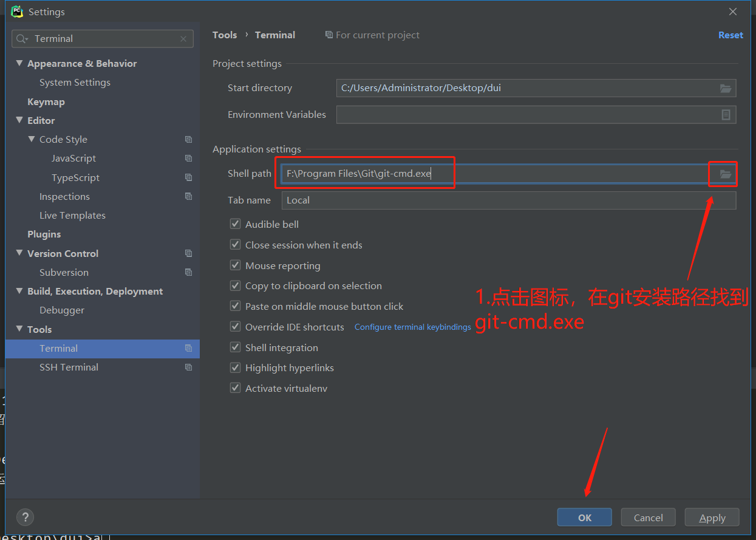Click project-level icon next to TypeScript

pos(189,178)
